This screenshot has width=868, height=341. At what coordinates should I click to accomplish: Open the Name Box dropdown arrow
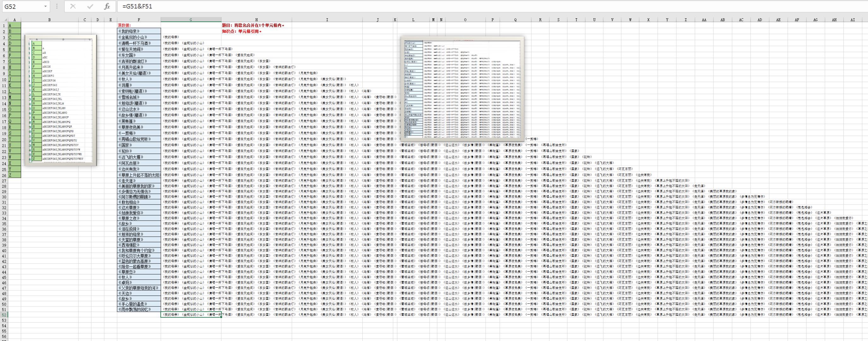point(45,6)
